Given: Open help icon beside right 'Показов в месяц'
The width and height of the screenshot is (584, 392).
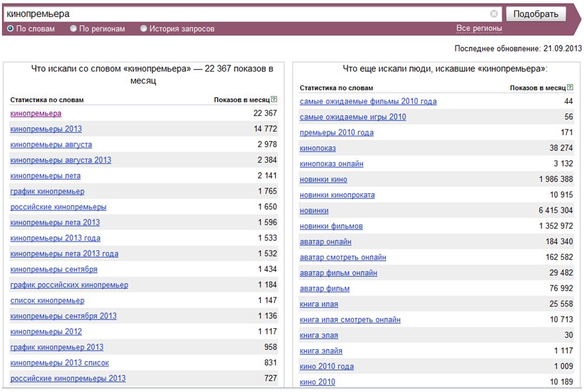Looking at the screenshot, I should (570, 87).
